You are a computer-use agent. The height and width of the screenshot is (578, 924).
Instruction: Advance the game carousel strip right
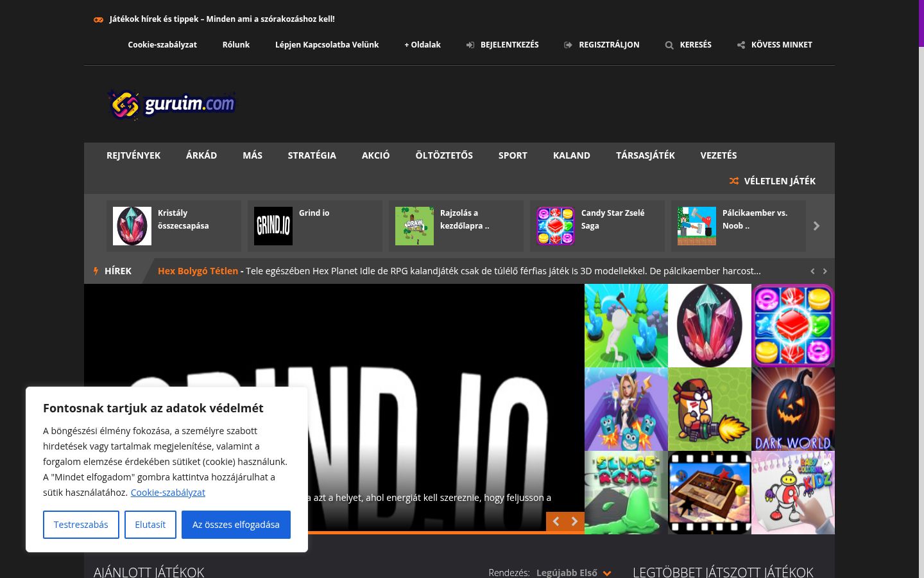point(816,226)
